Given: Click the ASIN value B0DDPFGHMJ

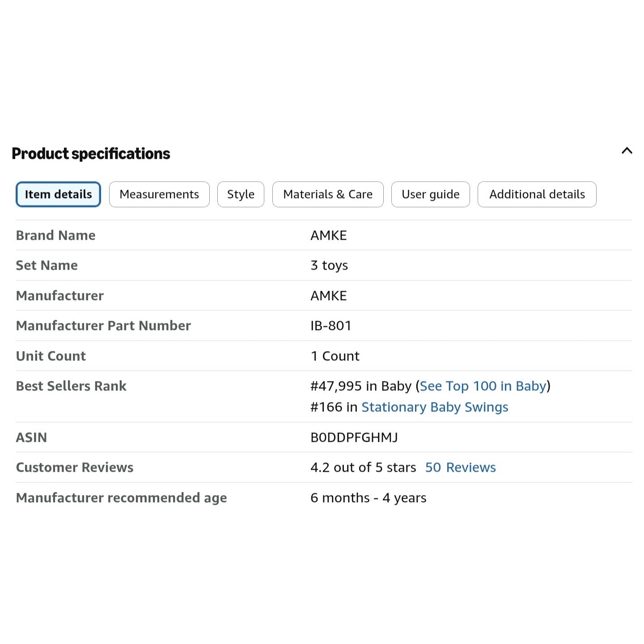Looking at the screenshot, I should [x=354, y=437].
